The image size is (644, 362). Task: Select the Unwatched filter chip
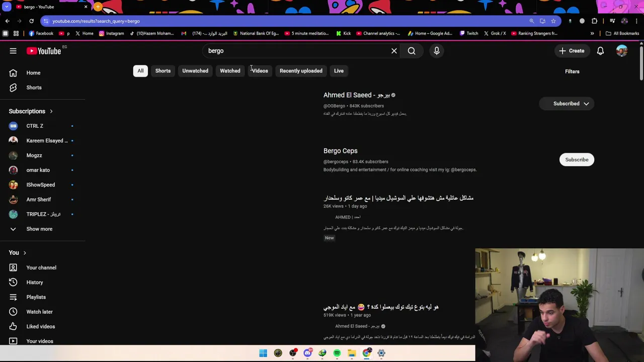click(195, 71)
